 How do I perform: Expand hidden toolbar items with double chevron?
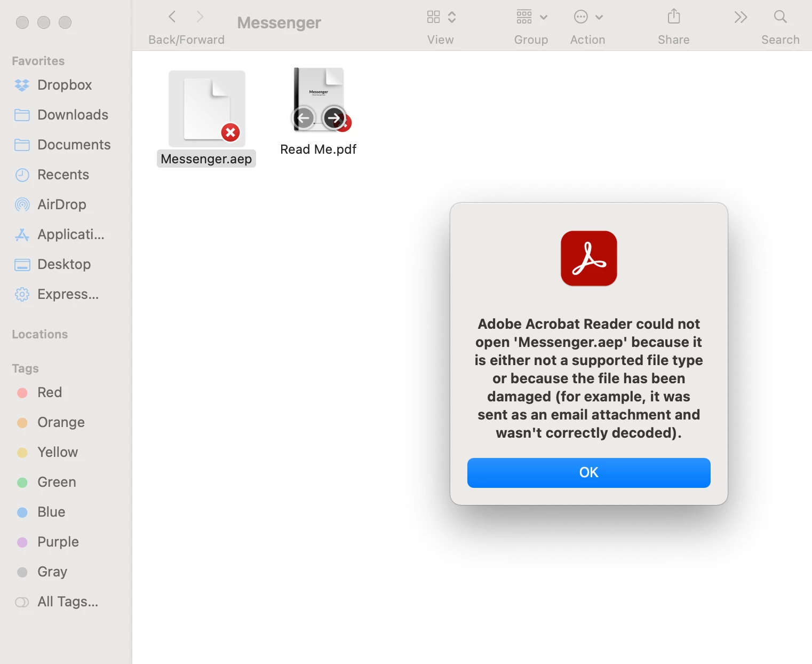pos(741,17)
